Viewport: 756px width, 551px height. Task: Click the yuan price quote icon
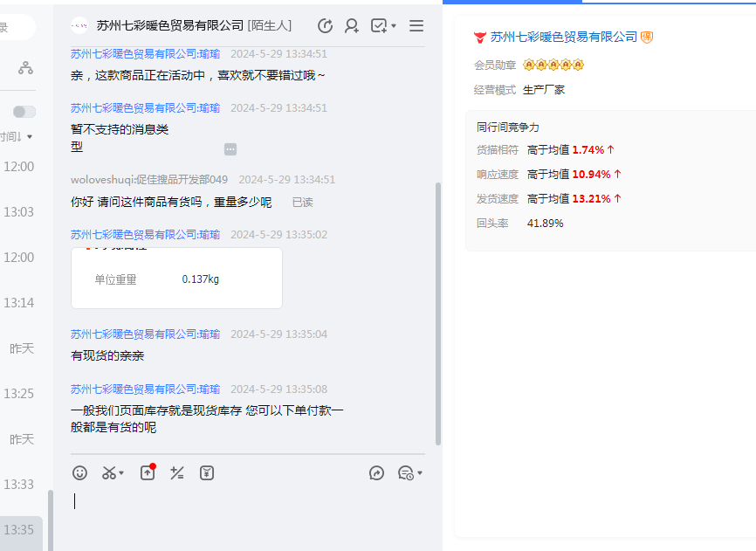(207, 473)
